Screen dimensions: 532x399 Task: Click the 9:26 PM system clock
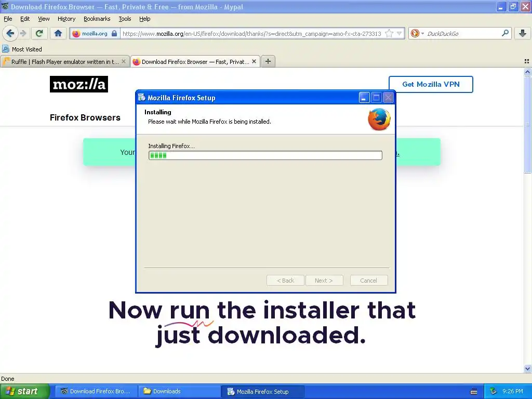click(x=513, y=392)
